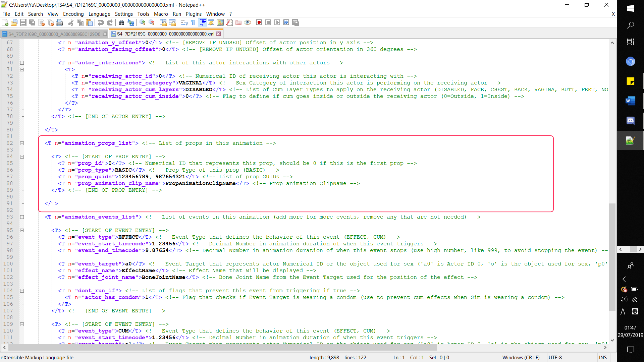Viewport: 644px width, 362px height.
Task: Toggle the Show Indent Guide icon
Action: click(x=203, y=22)
